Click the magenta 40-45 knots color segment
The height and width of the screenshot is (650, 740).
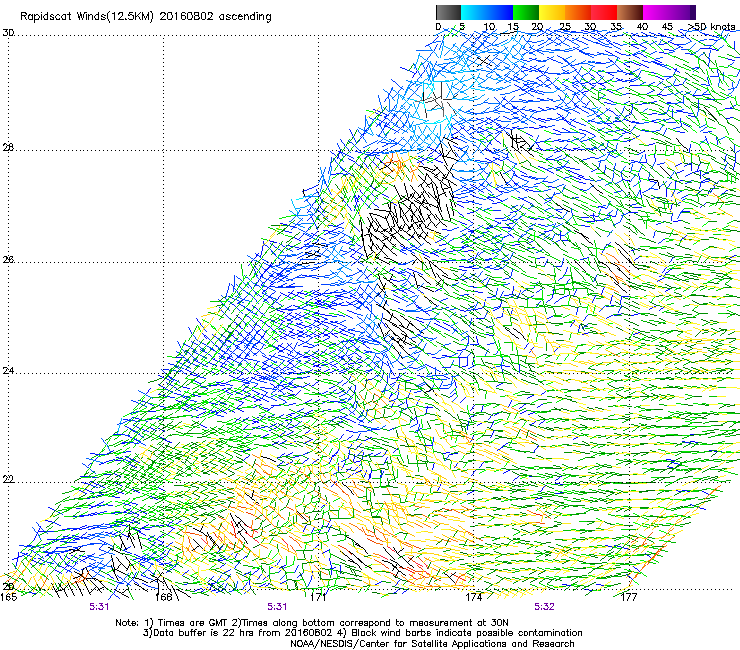point(656,12)
